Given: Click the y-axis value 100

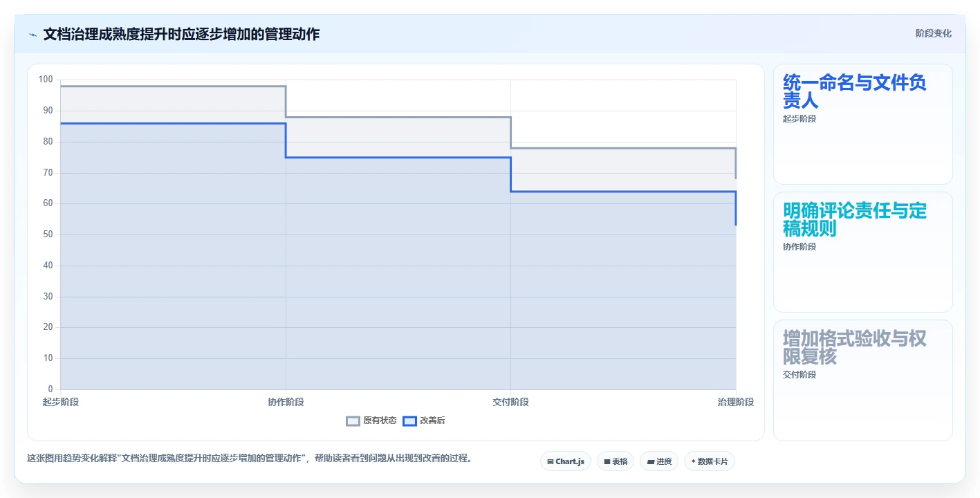Looking at the screenshot, I should coord(46,80).
